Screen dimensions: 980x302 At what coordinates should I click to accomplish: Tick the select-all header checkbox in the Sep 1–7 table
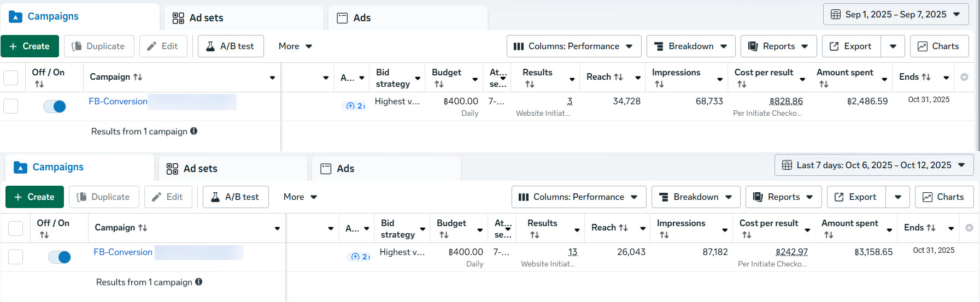pyautogui.click(x=11, y=78)
